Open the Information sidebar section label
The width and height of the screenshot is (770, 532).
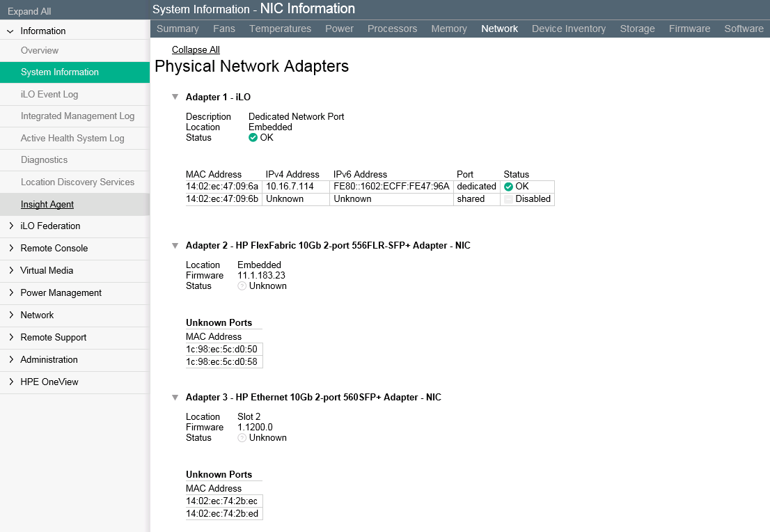(x=42, y=31)
